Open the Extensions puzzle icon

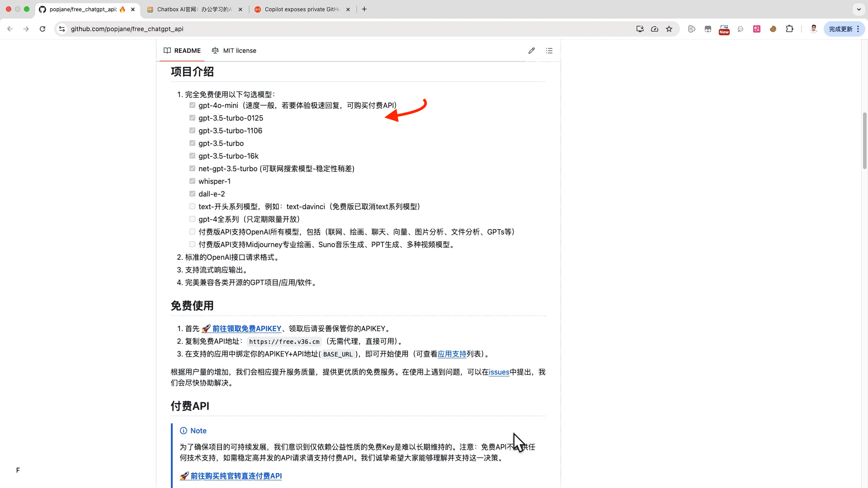(x=789, y=29)
